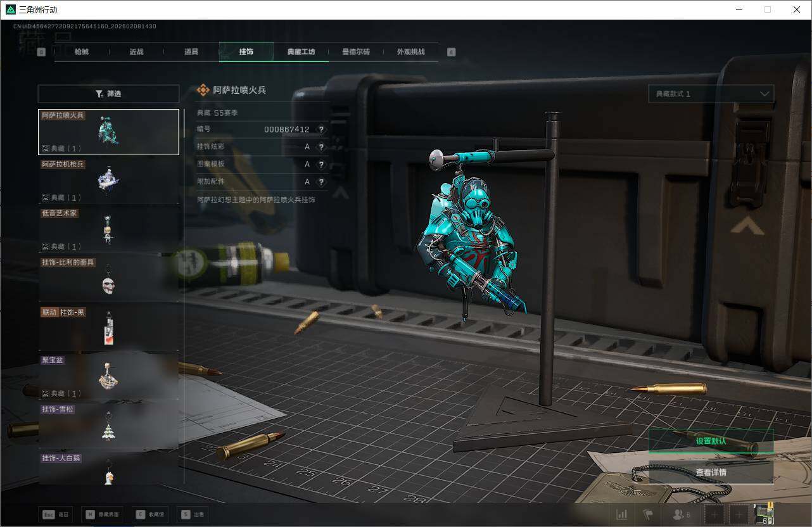Viewport: 812px width, 527px height.
Task: Click the question mark beside 挂饰炫彩
Action: [x=321, y=147]
